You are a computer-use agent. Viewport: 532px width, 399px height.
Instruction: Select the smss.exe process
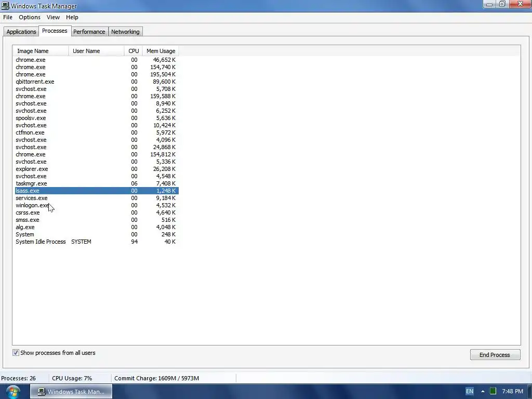(x=97, y=220)
